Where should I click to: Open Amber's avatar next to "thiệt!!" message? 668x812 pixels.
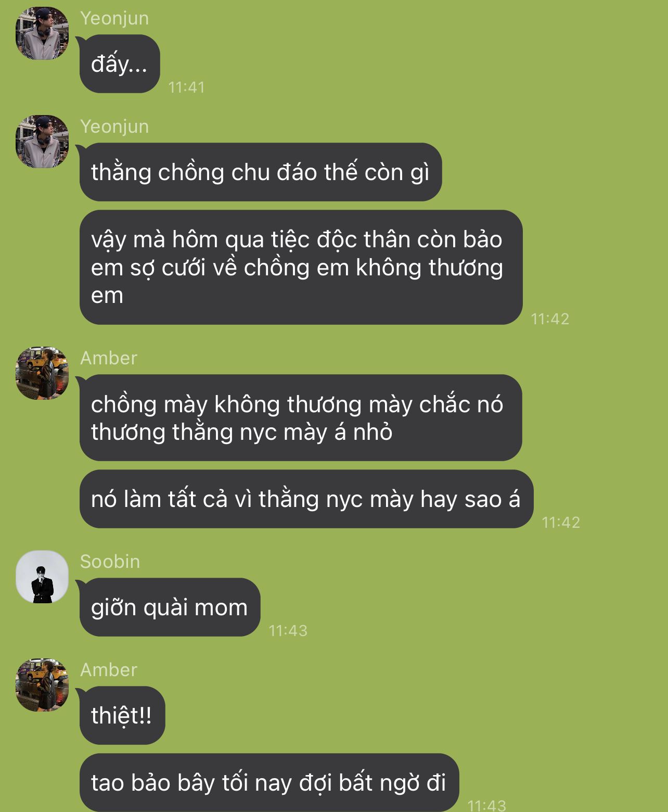tap(42, 685)
